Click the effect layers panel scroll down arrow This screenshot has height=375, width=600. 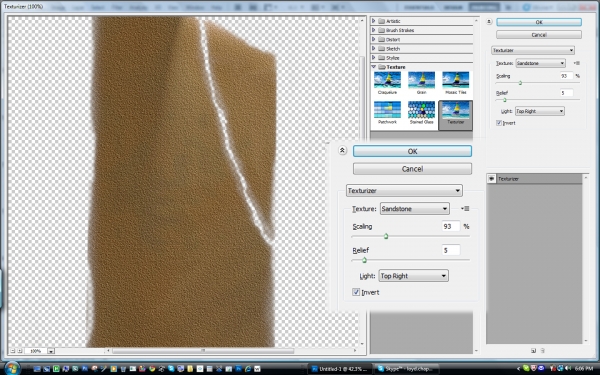point(585,341)
